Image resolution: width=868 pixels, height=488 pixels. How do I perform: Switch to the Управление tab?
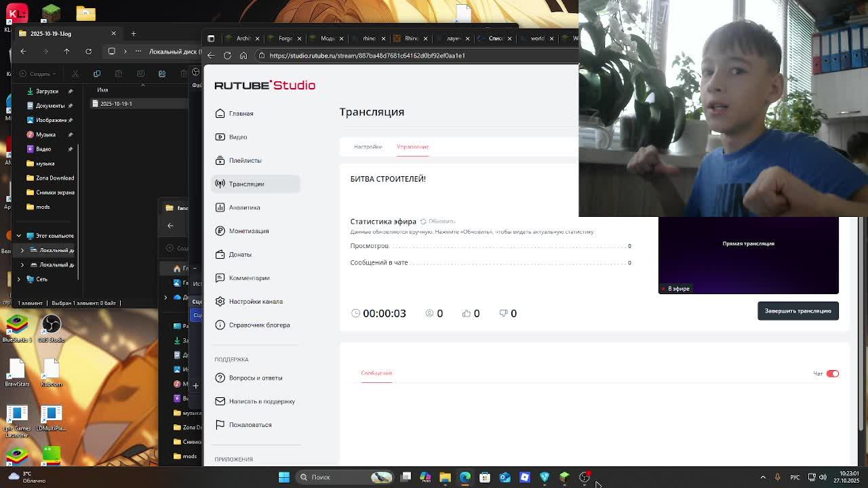tap(412, 146)
